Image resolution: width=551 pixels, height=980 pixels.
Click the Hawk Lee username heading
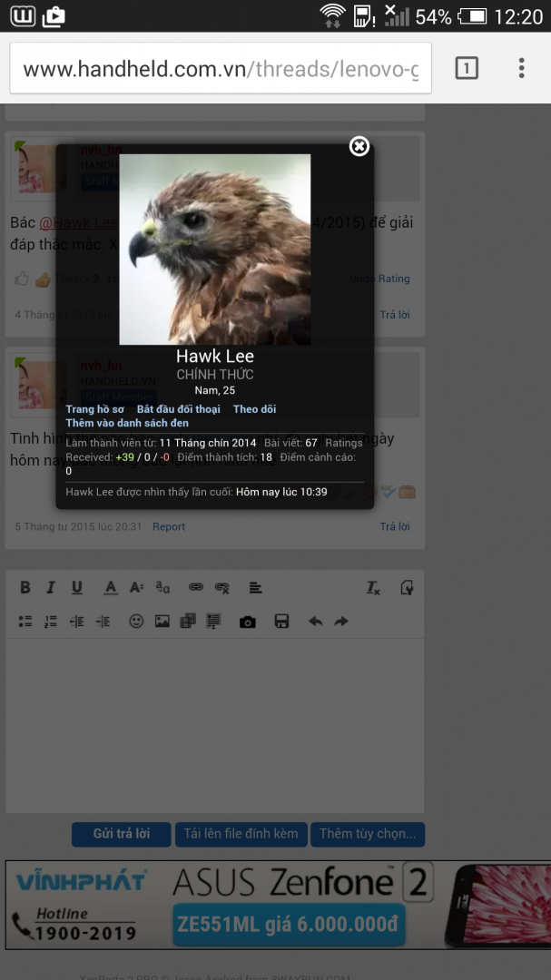click(x=214, y=356)
